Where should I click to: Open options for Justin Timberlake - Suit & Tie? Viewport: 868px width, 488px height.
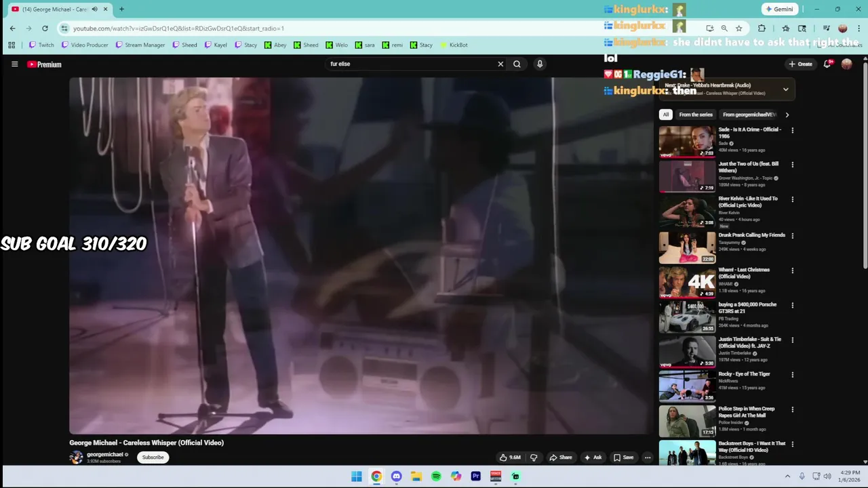coord(792,340)
